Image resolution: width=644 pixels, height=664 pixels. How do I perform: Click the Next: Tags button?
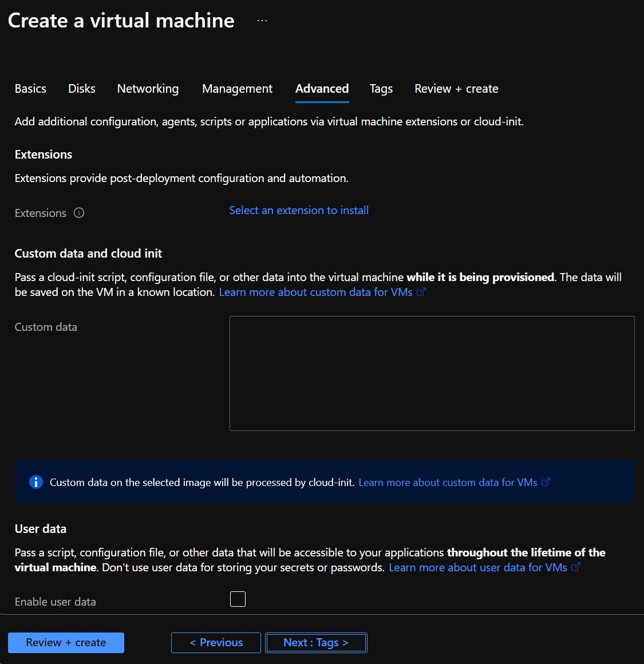(315, 642)
